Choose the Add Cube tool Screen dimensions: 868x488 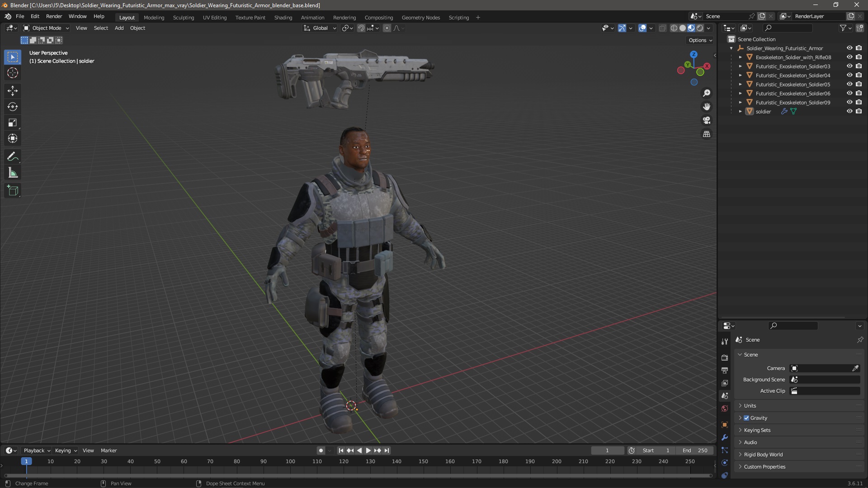pyautogui.click(x=13, y=191)
